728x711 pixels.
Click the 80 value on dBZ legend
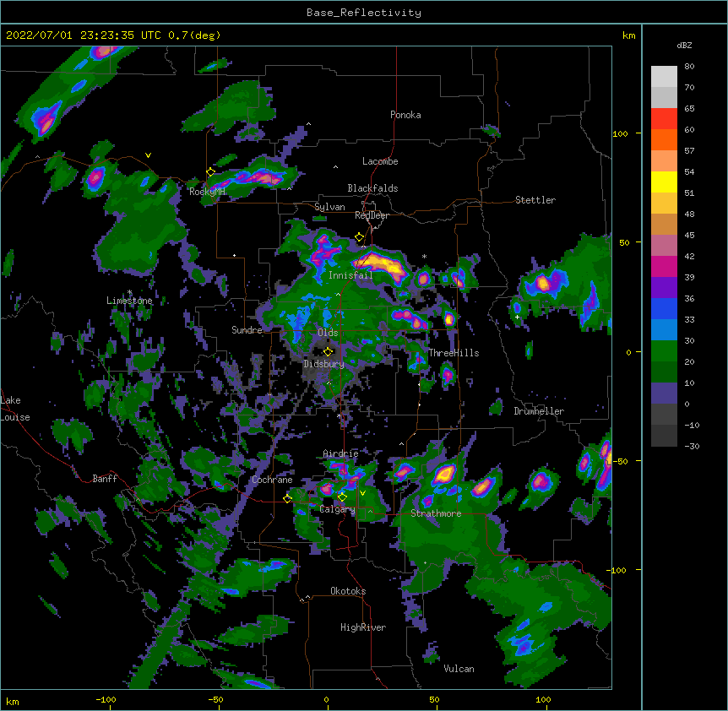689,67
